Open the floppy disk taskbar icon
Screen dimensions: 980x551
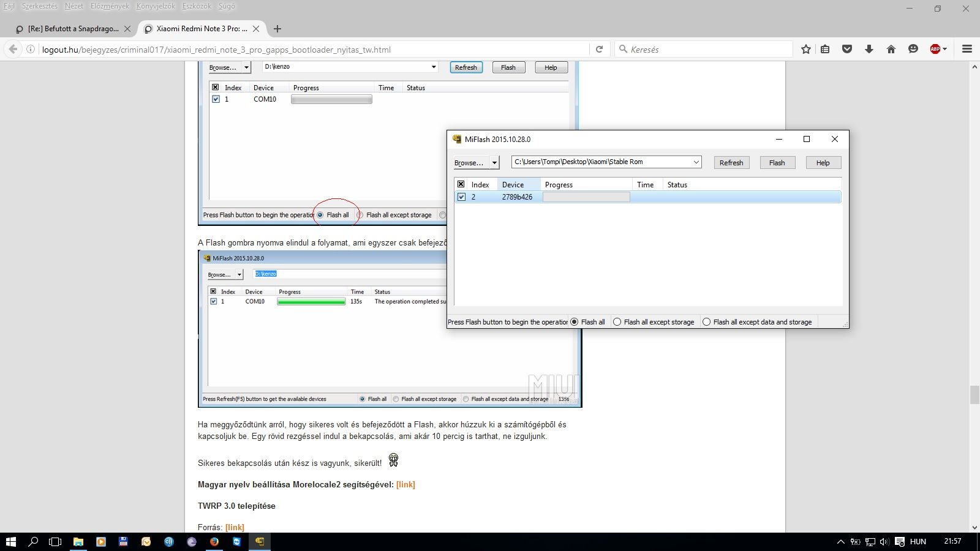click(124, 542)
